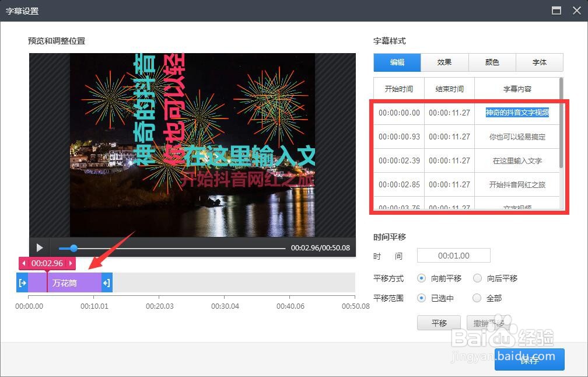The height and width of the screenshot is (377, 588).
Task: Click the 平移 button
Action: tap(439, 322)
